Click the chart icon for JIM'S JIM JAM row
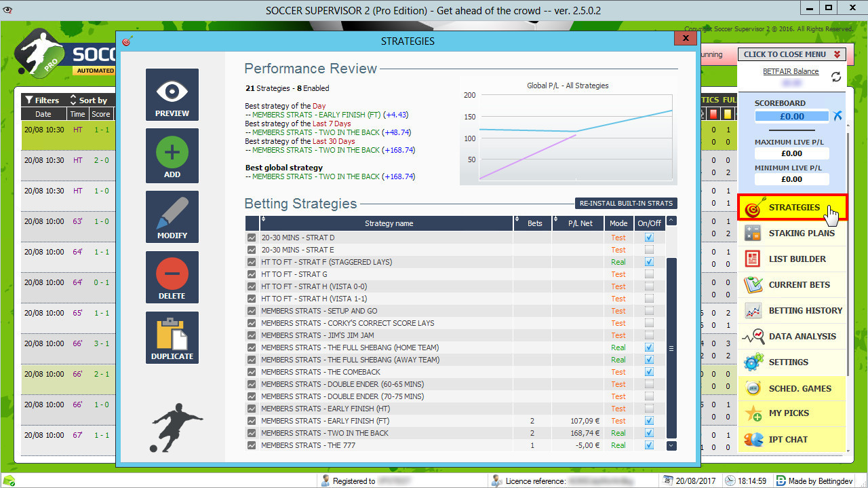 pos(252,335)
